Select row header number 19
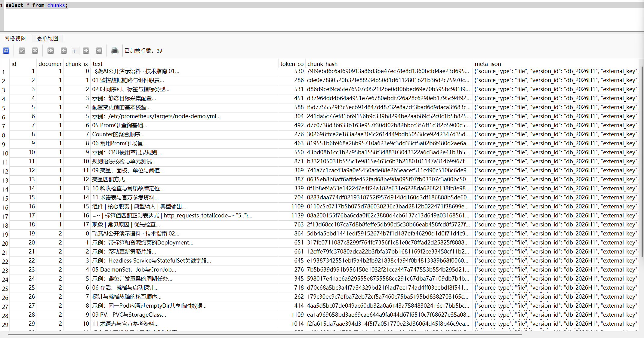This screenshot has height=338, width=644. 5,235
